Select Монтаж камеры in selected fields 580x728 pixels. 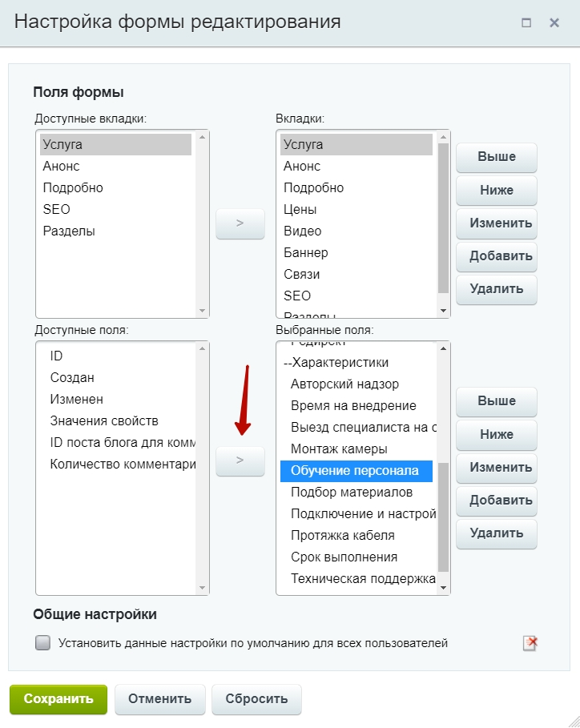[339, 448]
